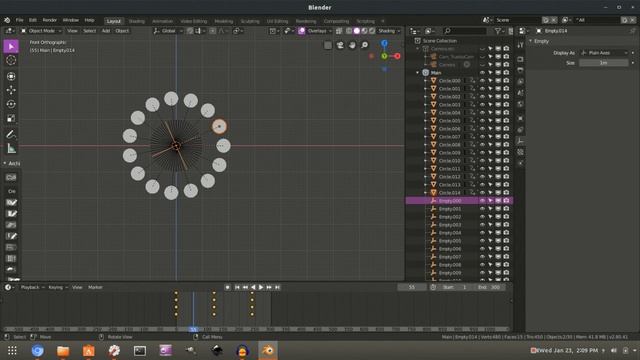640x360 pixels.
Task: Collapse the Empty properties panel
Action: coord(531,41)
